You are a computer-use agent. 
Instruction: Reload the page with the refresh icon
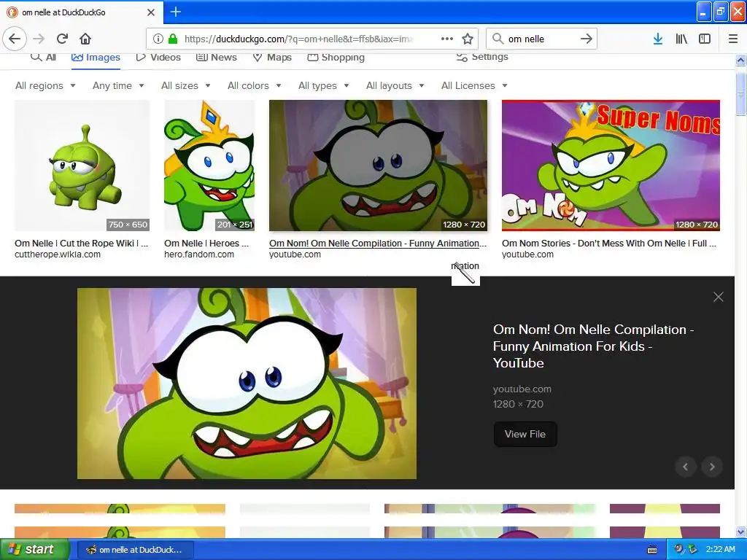[63, 39]
